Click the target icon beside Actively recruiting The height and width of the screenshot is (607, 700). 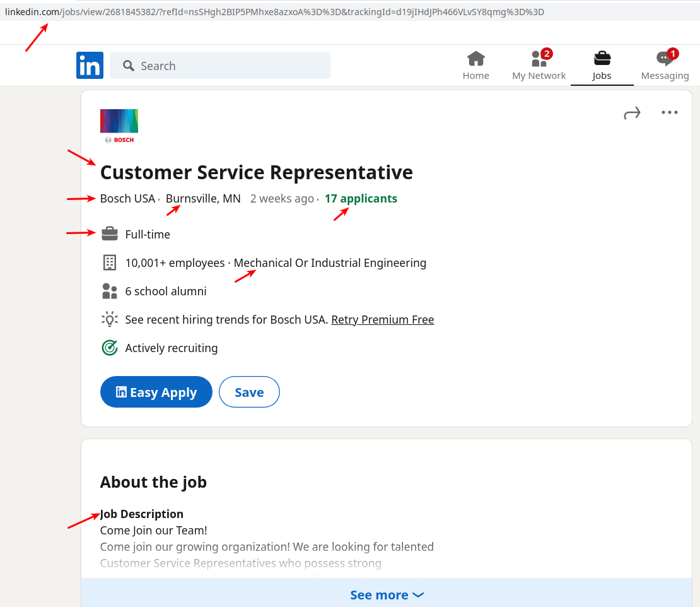tap(110, 348)
